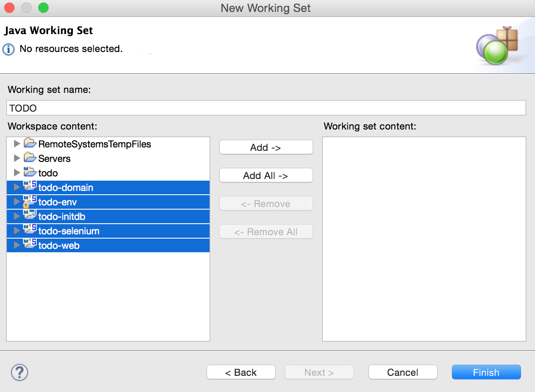This screenshot has height=392, width=535.
Task: Open help via the question mark icon
Action: (x=19, y=372)
